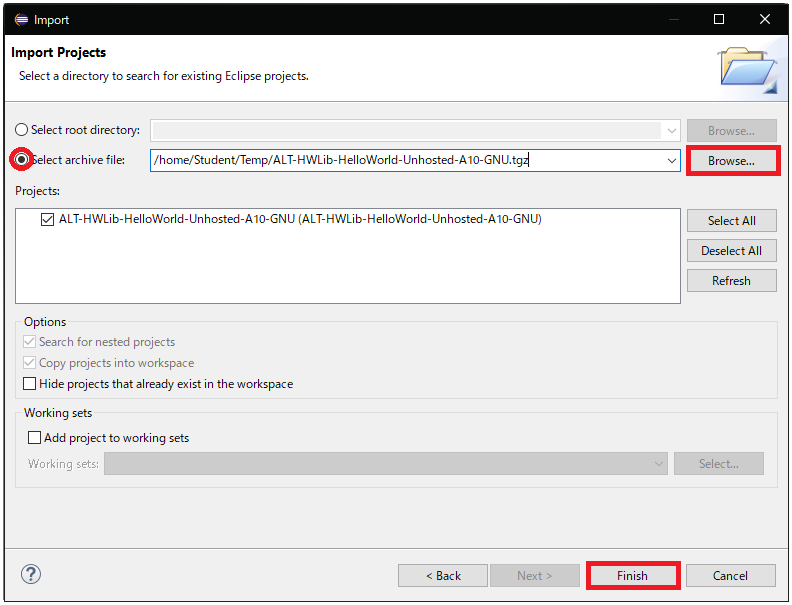Enable Add project to working sets
This screenshot has width=792, height=605.
click(34, 437)
